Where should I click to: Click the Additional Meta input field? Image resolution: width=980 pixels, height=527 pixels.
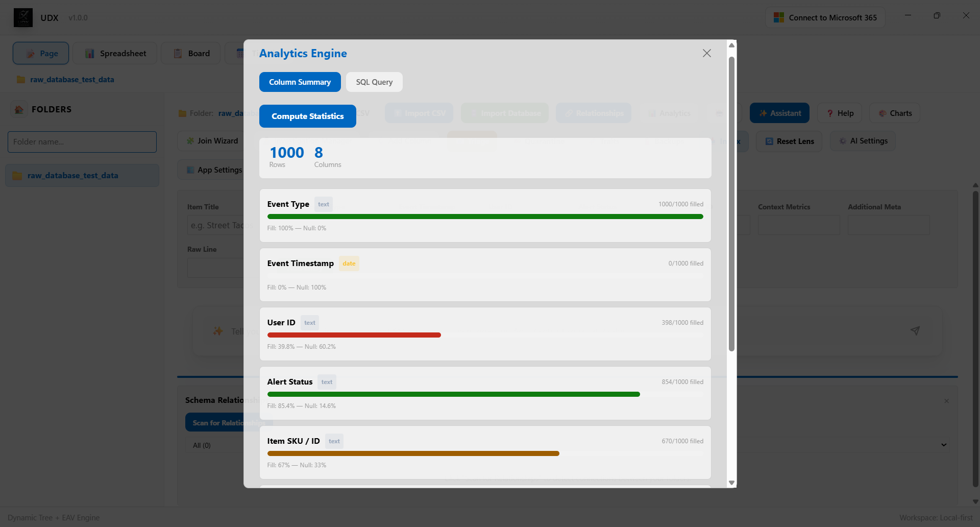889,225
